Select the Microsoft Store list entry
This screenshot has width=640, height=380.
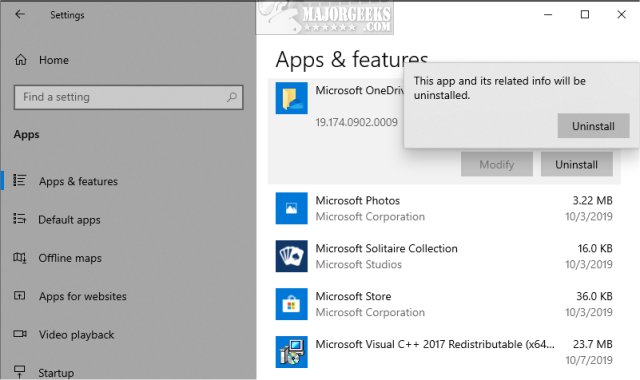(x=444, y=304)
